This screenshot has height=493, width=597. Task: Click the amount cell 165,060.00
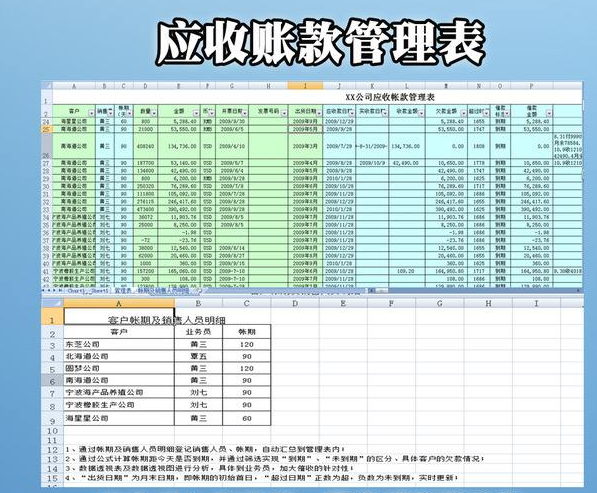tap(179, 271)
